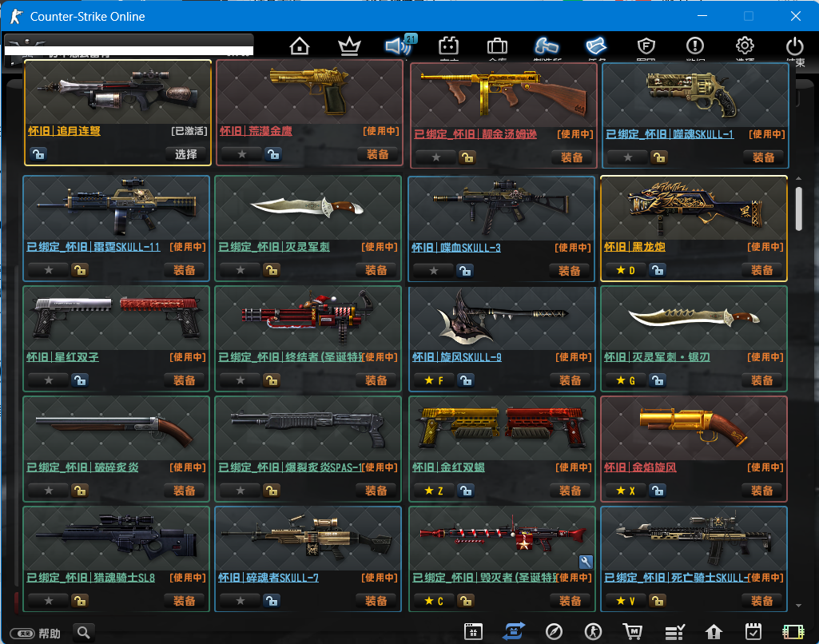Click the running soldier icon in bottom bar
This screenshot has height=644, width=819.
click(593, 632)
